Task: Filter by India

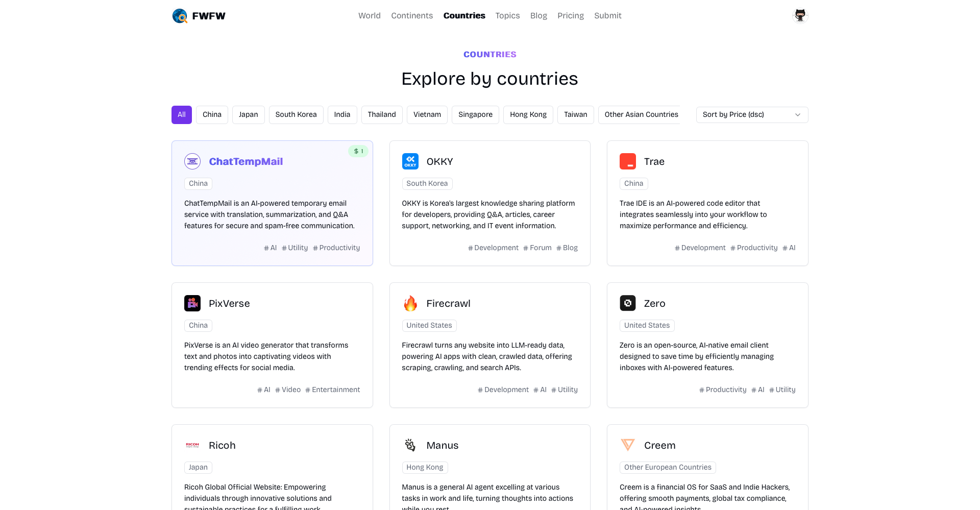Action: [342, 115]
